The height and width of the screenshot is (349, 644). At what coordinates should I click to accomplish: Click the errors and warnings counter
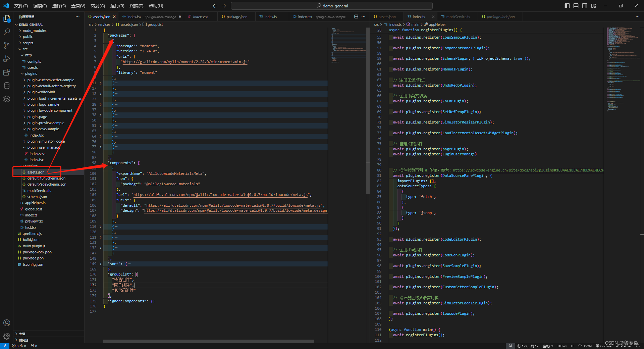[19, 346]
